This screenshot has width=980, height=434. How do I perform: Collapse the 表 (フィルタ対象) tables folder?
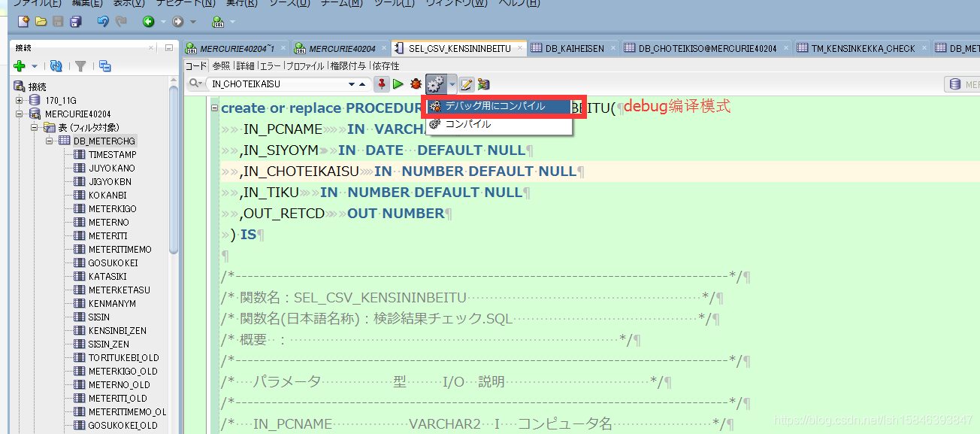tap(35, 127)
